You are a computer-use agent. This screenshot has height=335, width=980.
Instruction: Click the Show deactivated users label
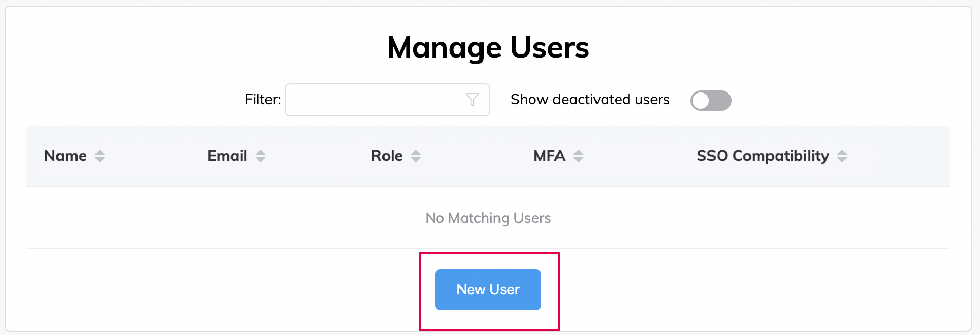click(x=589, y=100)
